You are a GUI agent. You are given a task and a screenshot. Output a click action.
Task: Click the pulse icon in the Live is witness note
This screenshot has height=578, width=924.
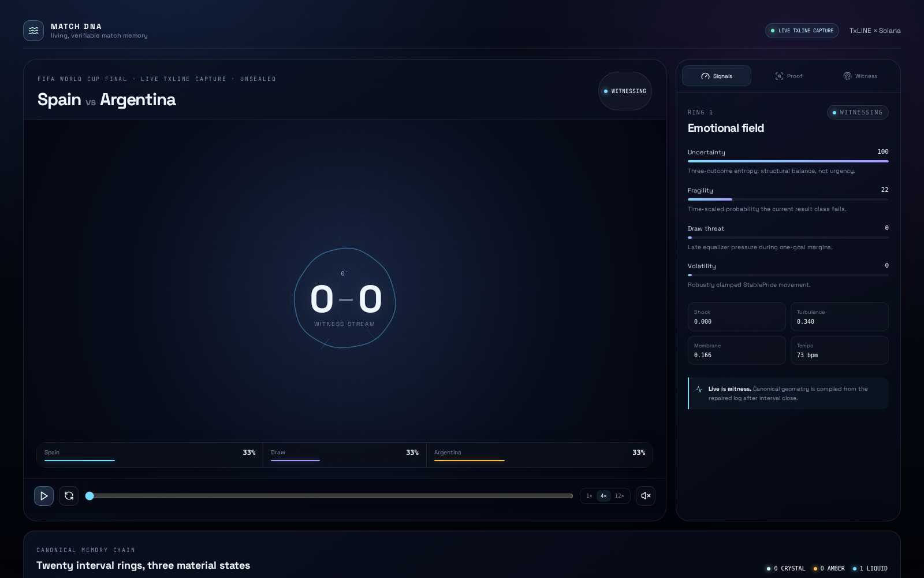click(x=699, y=389)
